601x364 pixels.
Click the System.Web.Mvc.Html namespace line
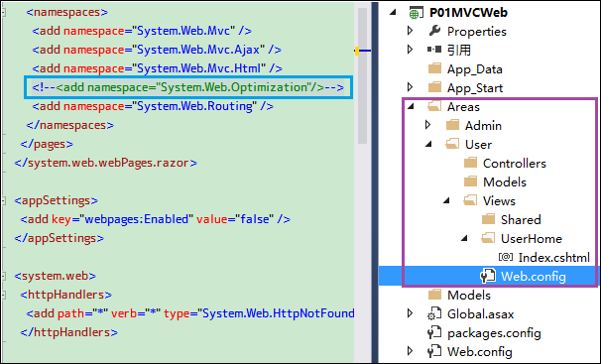coord(157,68)
